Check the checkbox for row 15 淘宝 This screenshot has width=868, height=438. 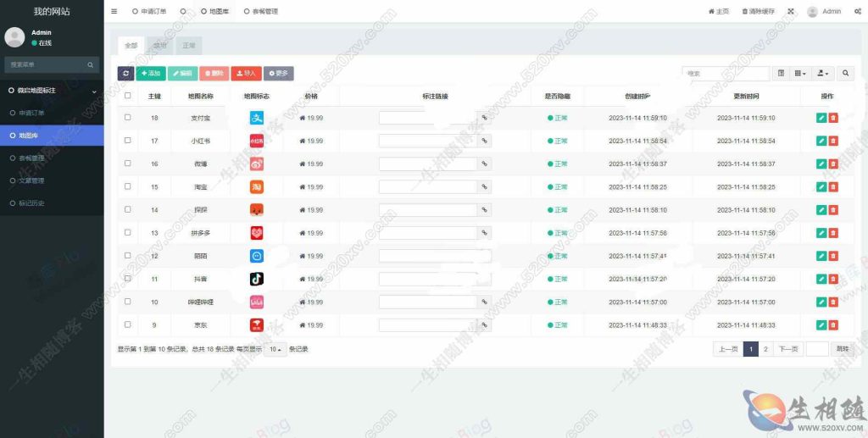(x=128, y=186)
